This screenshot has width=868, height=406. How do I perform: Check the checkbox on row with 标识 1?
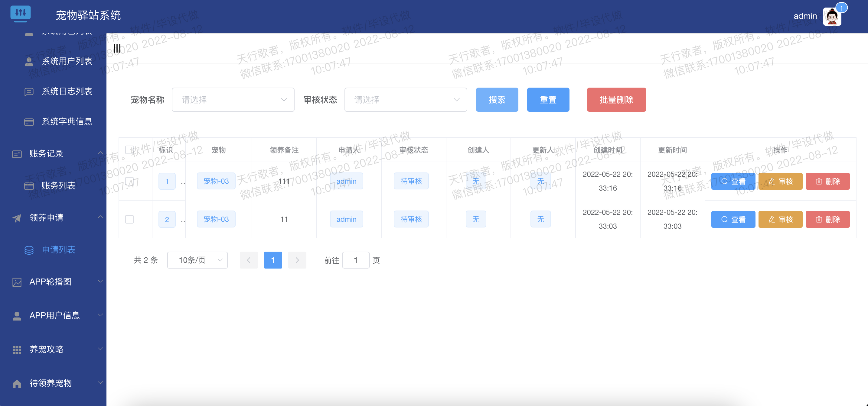129,181
